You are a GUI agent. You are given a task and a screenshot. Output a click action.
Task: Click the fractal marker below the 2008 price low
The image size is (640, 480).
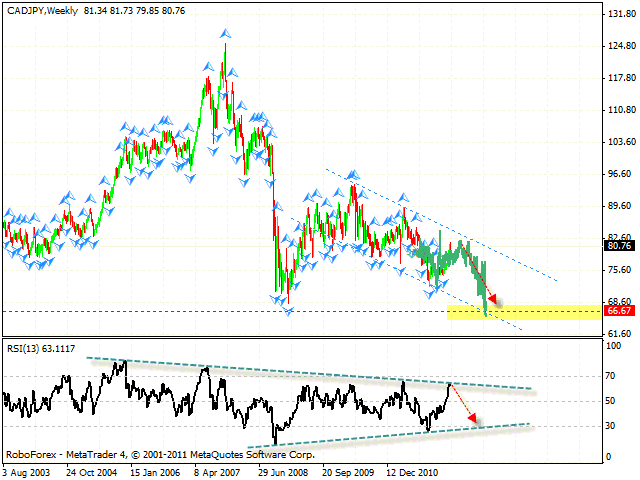pos(289,313)
